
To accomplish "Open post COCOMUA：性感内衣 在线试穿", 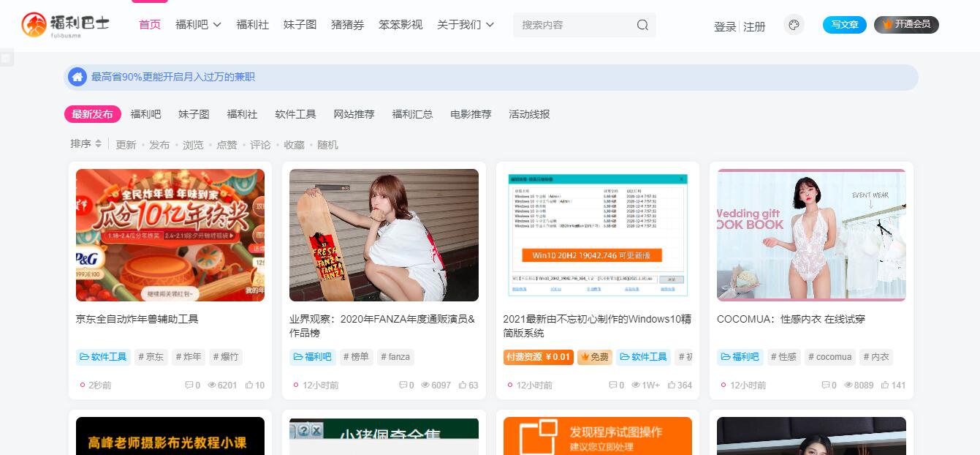I will point(791,319).
